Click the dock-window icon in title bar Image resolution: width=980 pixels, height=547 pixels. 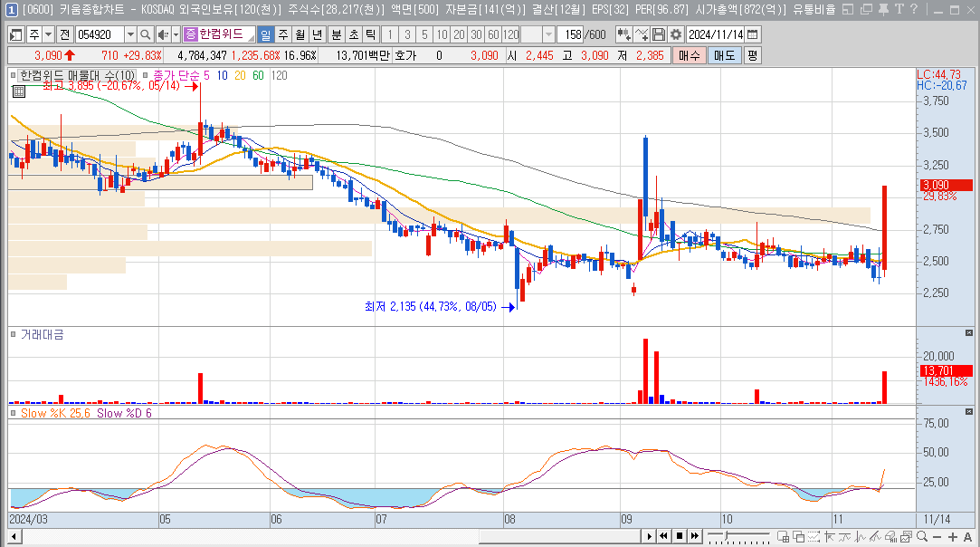848,9
